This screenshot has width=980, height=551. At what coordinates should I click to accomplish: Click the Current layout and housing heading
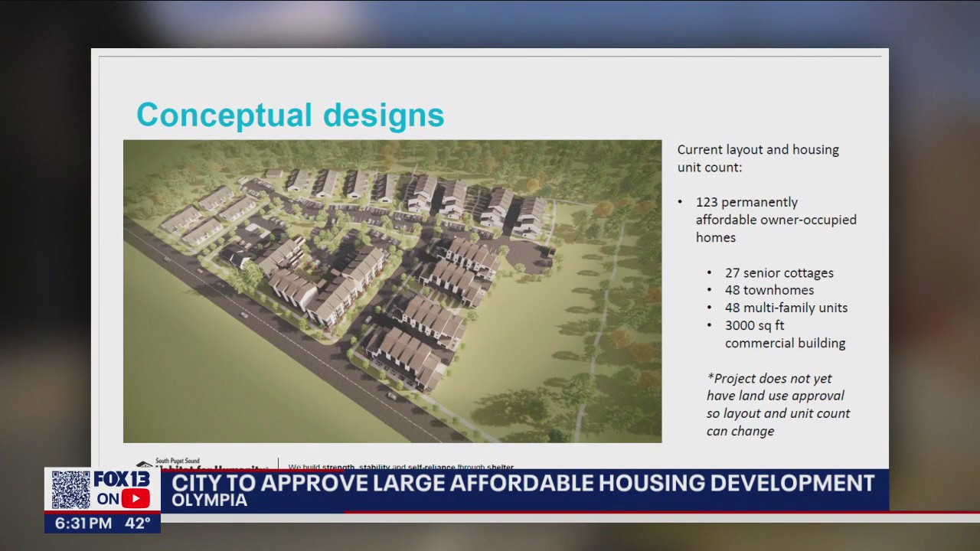[758, 158]
